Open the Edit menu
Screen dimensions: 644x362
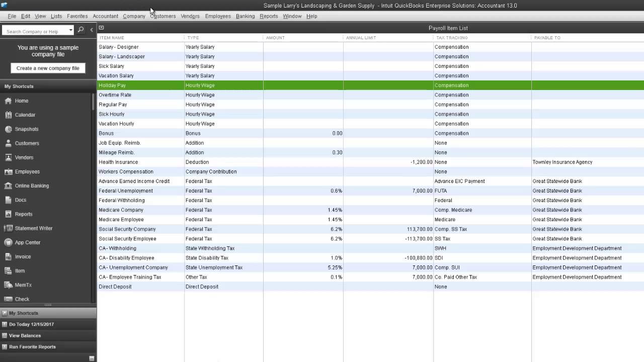[26, 16]
